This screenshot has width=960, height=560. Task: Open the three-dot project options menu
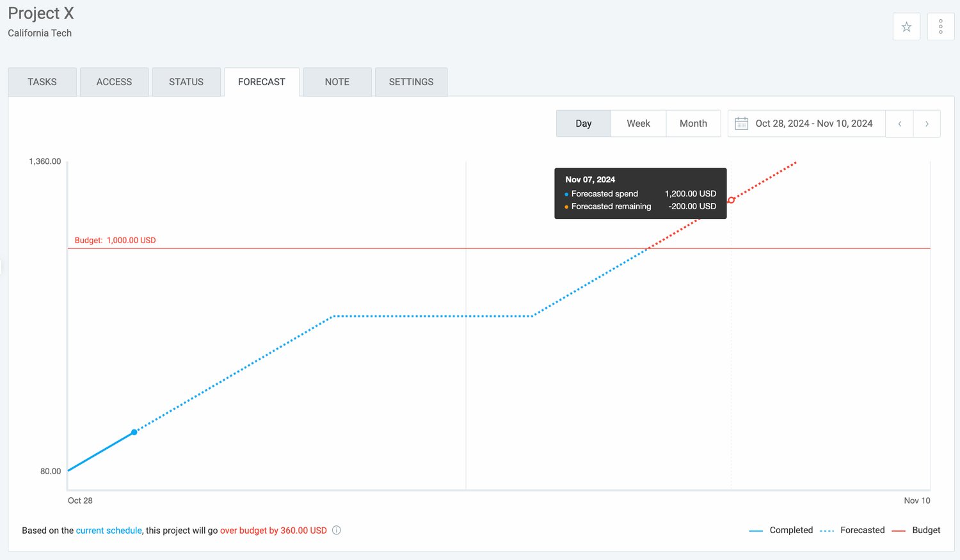(941, 27)
